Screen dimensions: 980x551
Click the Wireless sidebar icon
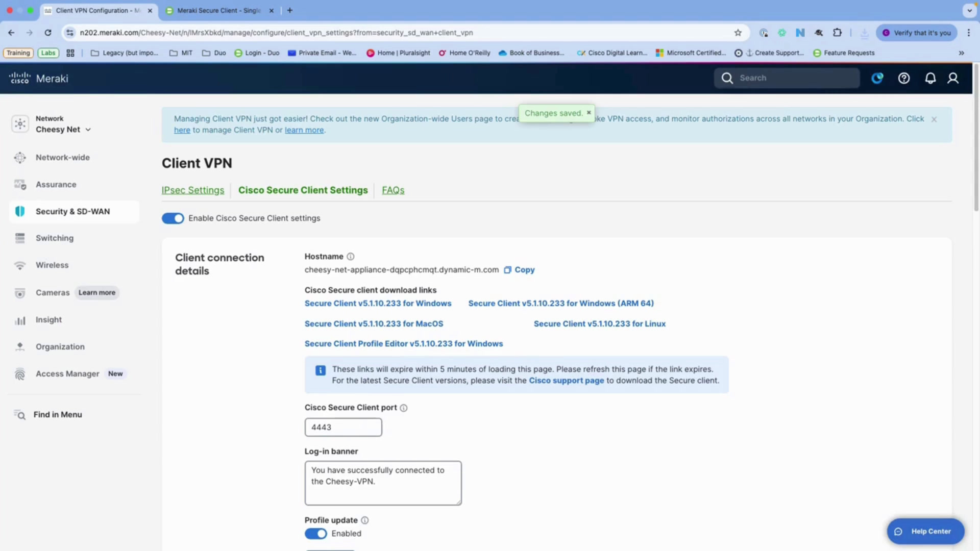[x=20, y=265]
